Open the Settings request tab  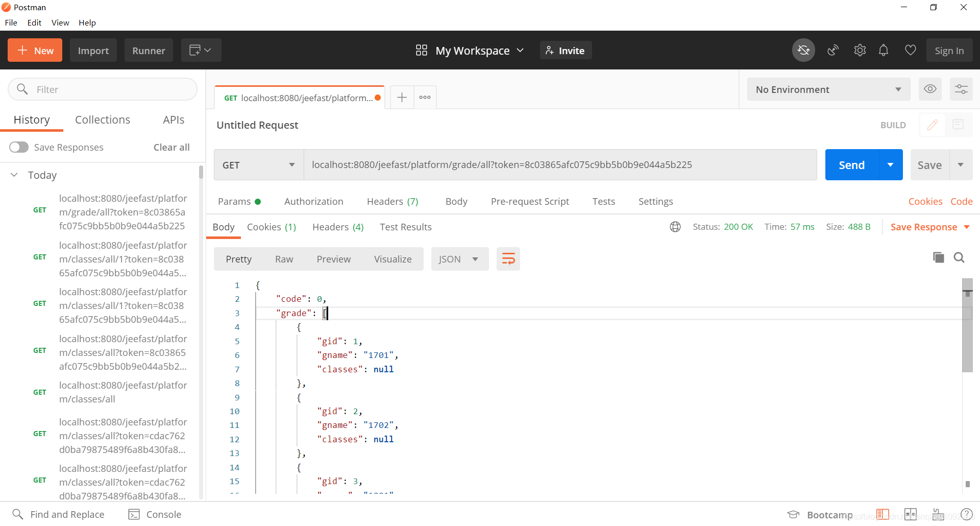tap(656, 201)
